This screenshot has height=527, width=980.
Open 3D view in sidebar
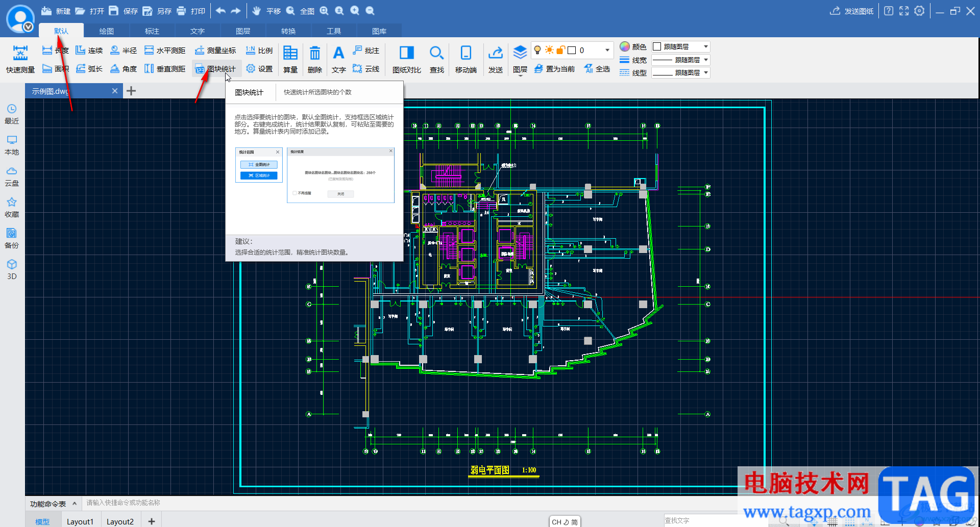tap(12, 270)
